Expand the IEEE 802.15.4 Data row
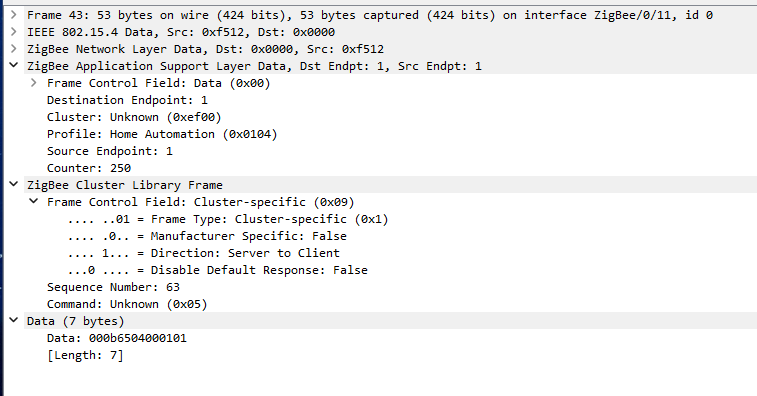757x396 pixels. pos(14,32)
